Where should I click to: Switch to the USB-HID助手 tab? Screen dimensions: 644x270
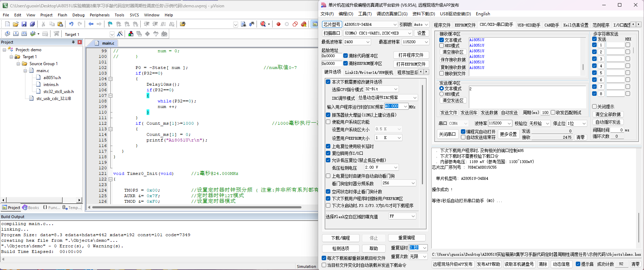529,25
